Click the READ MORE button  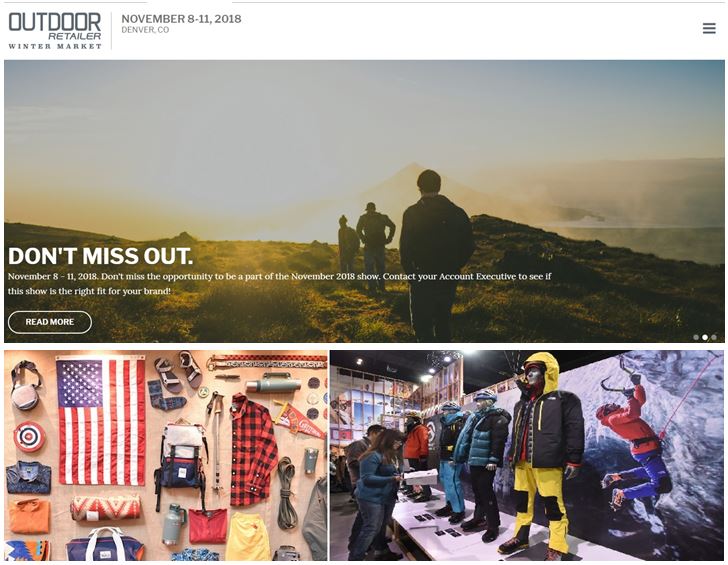pos(50,322)
